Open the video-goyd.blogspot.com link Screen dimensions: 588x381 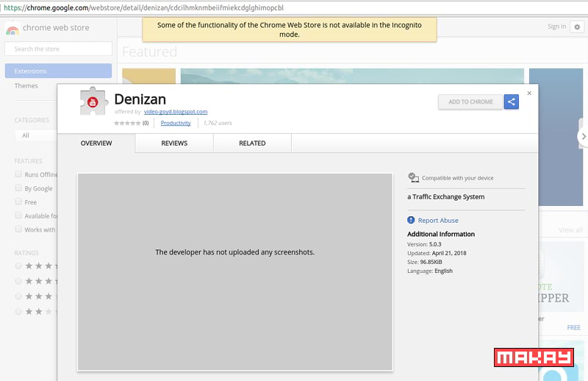point(176,112)
